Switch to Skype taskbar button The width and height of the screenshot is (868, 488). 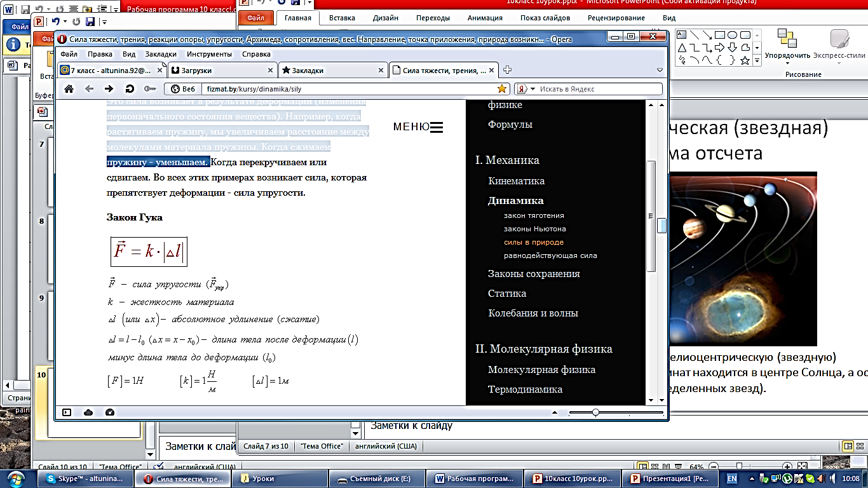86,479
